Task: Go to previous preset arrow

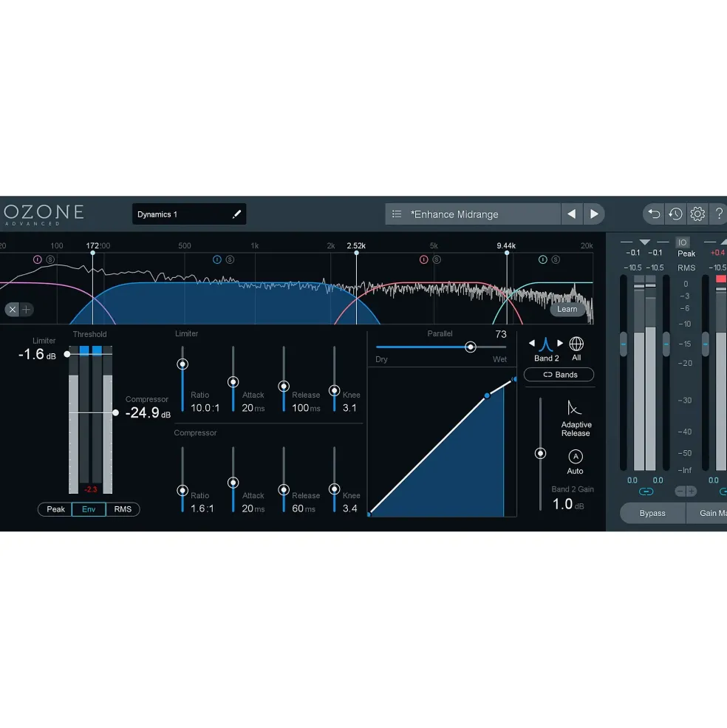Action: (572, 214)
